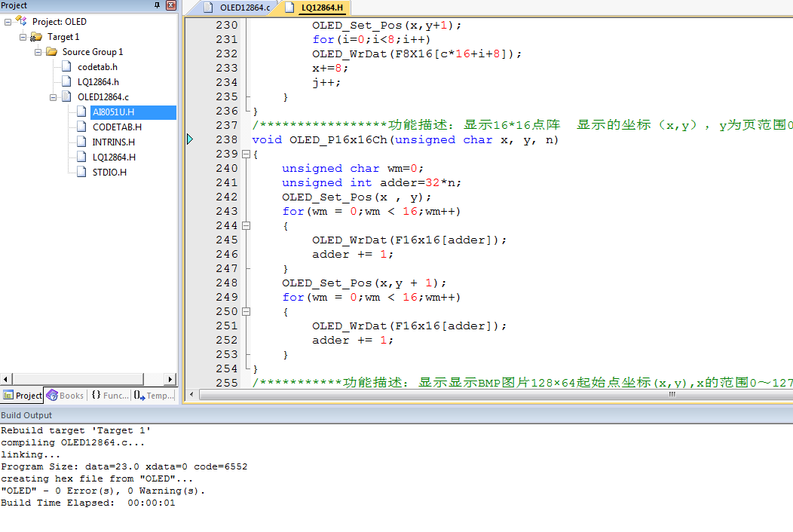Open LQ12864.h under Source Group 1
Screen dimensions: 793x532
coord(98,82)
